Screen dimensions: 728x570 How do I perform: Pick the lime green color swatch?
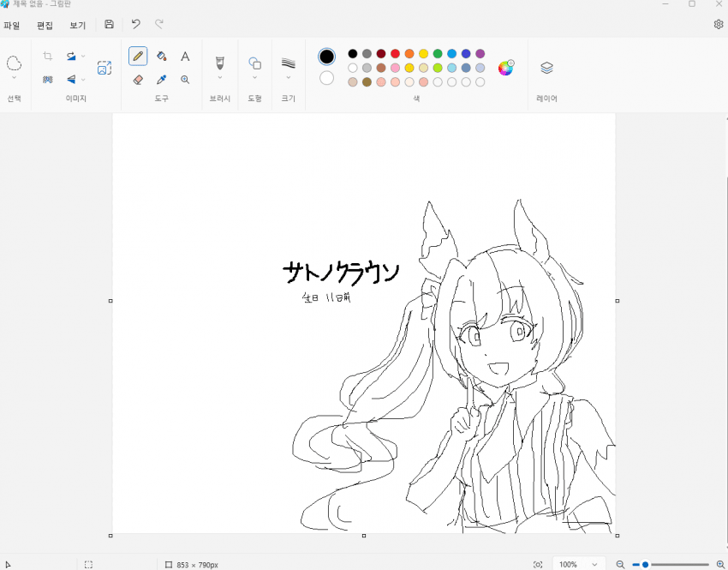click(x=438, y=69)
